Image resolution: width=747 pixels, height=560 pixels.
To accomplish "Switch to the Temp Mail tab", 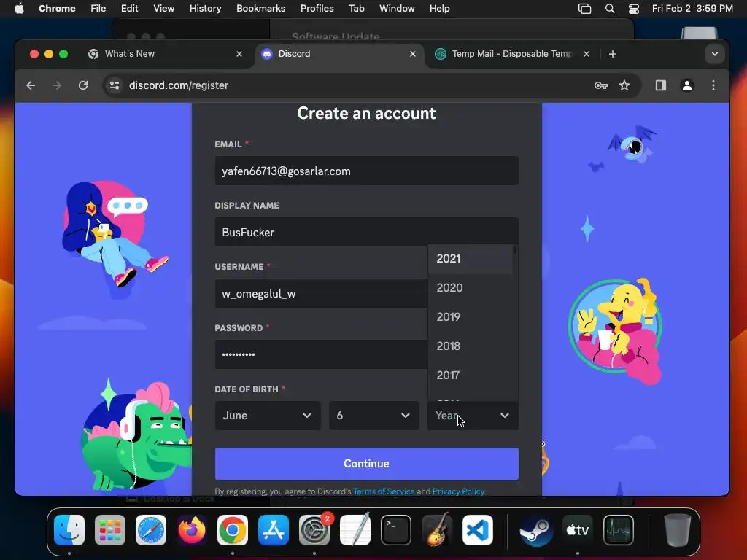I will click(x=512, y=54).
